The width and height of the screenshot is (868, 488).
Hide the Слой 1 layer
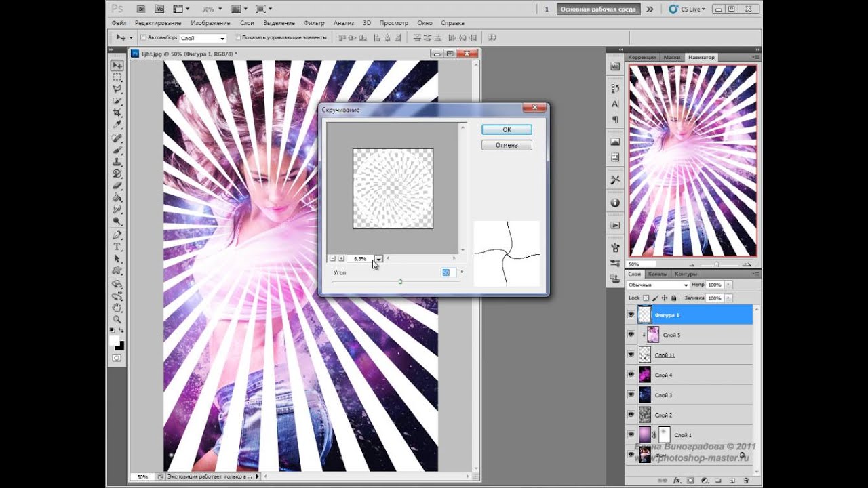(x=631, y=434)
